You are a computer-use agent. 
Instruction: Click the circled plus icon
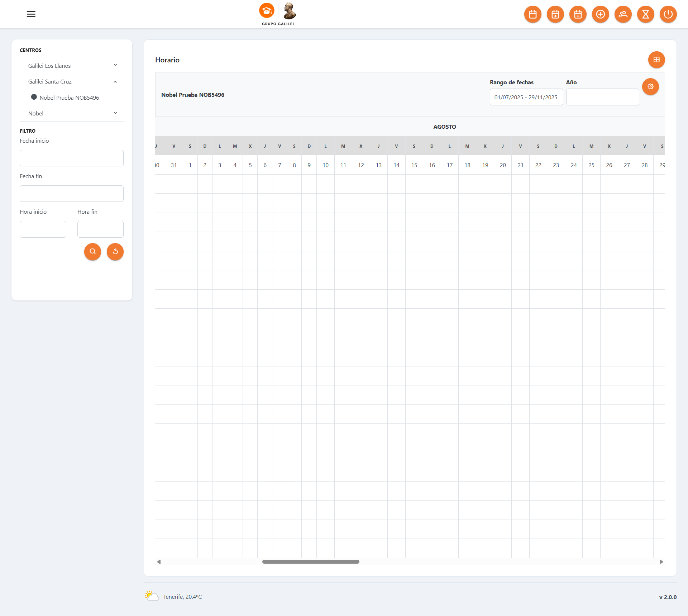(x=601, y=14)
